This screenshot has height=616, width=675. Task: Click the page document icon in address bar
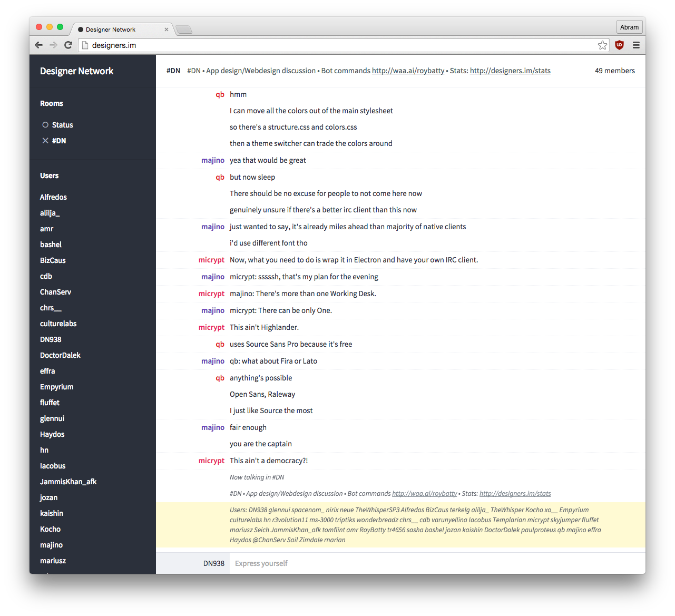pos(85,45)
